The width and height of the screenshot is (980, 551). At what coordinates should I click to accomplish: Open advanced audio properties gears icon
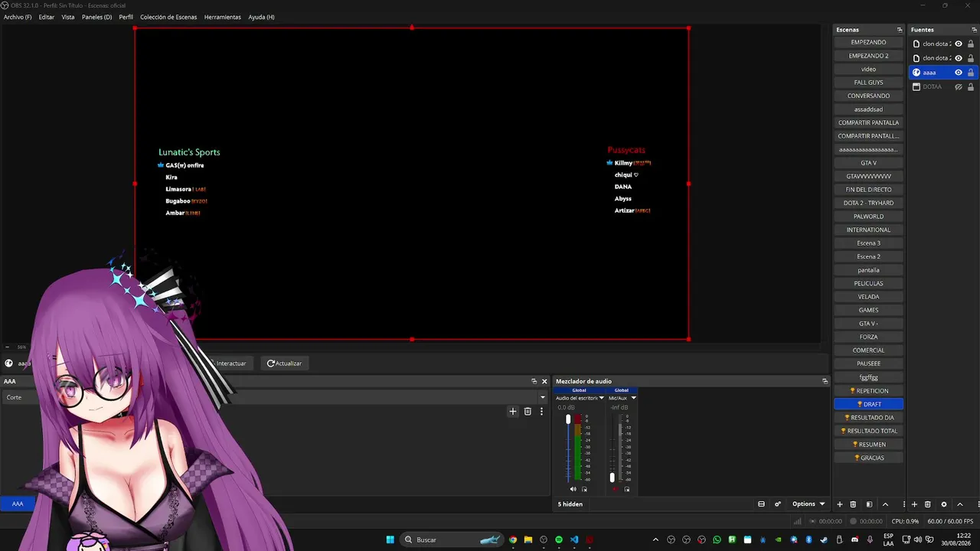[778, 504]
